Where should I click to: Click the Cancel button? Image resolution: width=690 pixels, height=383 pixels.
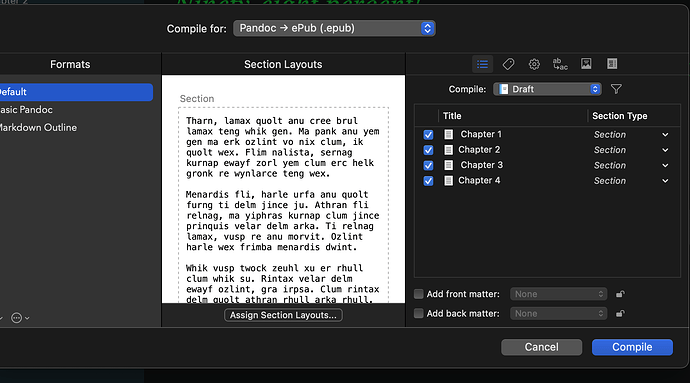click(x=541, y=347)
